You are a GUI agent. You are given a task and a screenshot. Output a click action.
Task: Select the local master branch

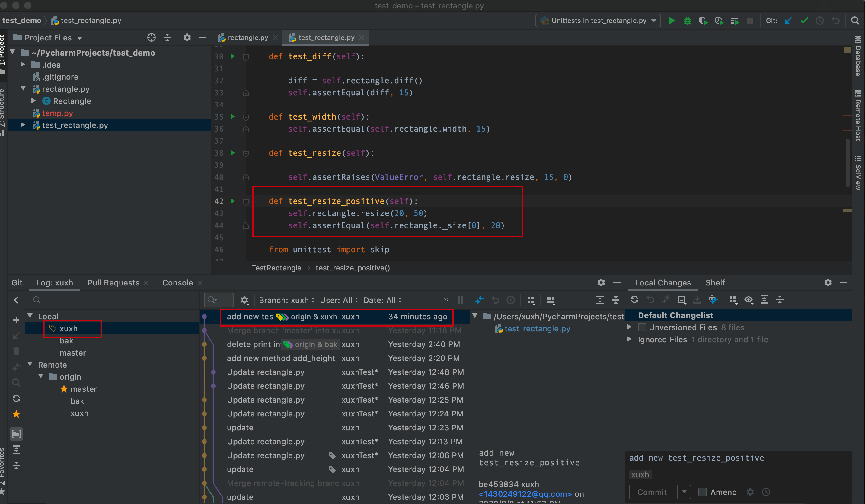coord(73,352)
